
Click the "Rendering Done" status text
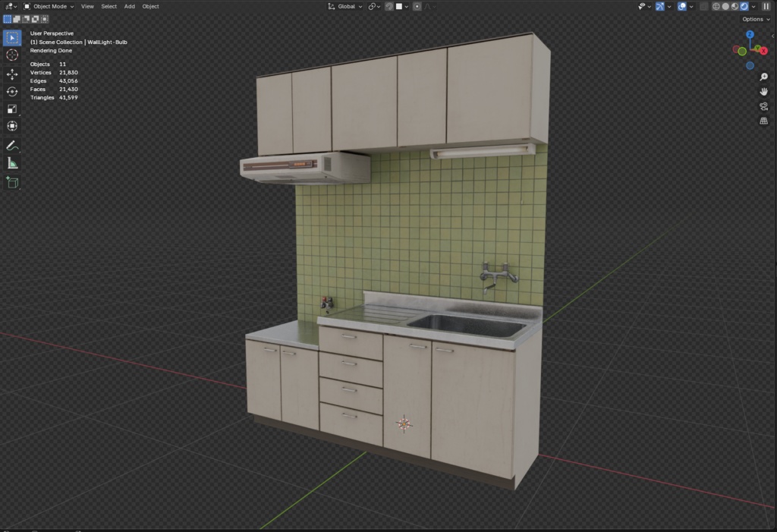[x=51, y=51]
